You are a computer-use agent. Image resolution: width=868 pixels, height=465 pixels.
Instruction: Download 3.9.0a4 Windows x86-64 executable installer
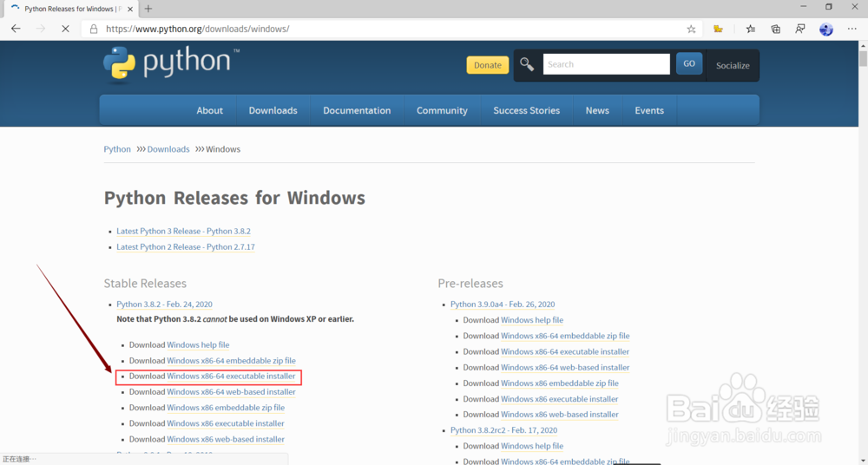click(565, 351)
